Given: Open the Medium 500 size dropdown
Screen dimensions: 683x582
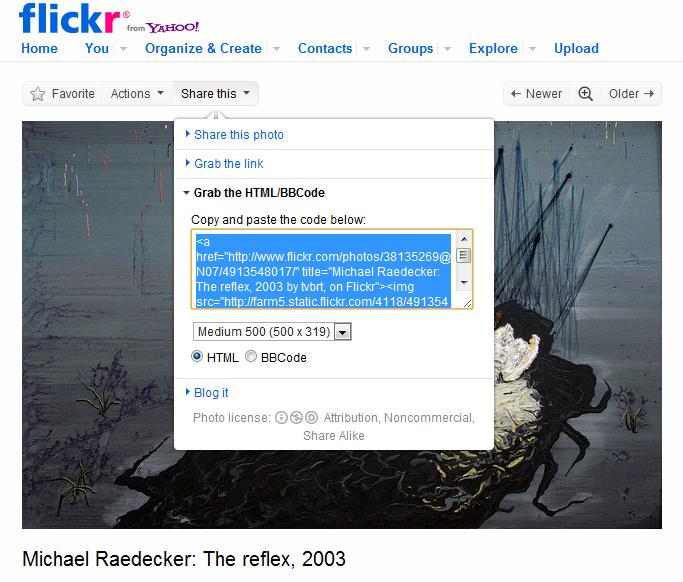Looking at the screenshot, I should point(272,332).
